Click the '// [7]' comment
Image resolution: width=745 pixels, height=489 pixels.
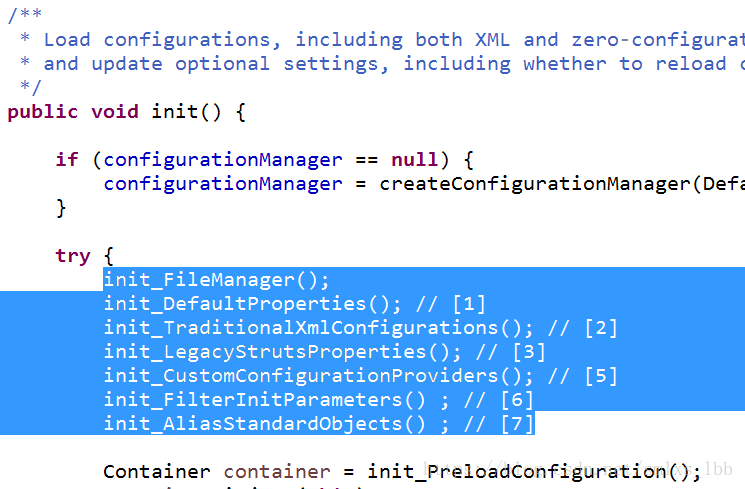click(x=498, y=424)
